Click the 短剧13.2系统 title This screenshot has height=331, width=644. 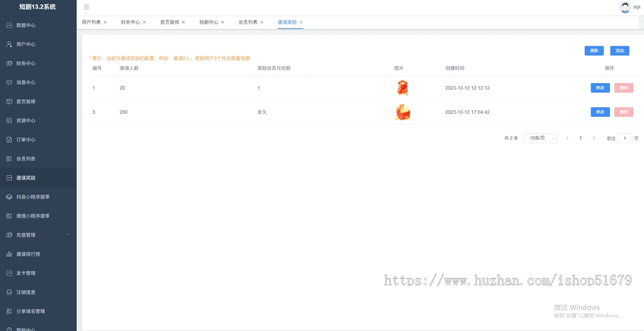[x=38, y=7]
